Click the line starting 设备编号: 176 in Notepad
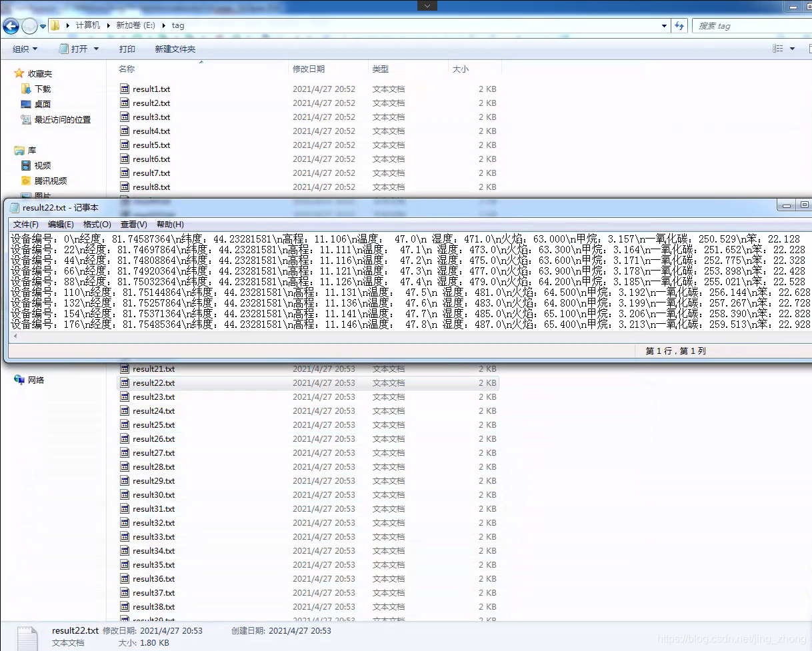Image resolution: width=812 pixels, height=651 pixels. coord(411,325)
